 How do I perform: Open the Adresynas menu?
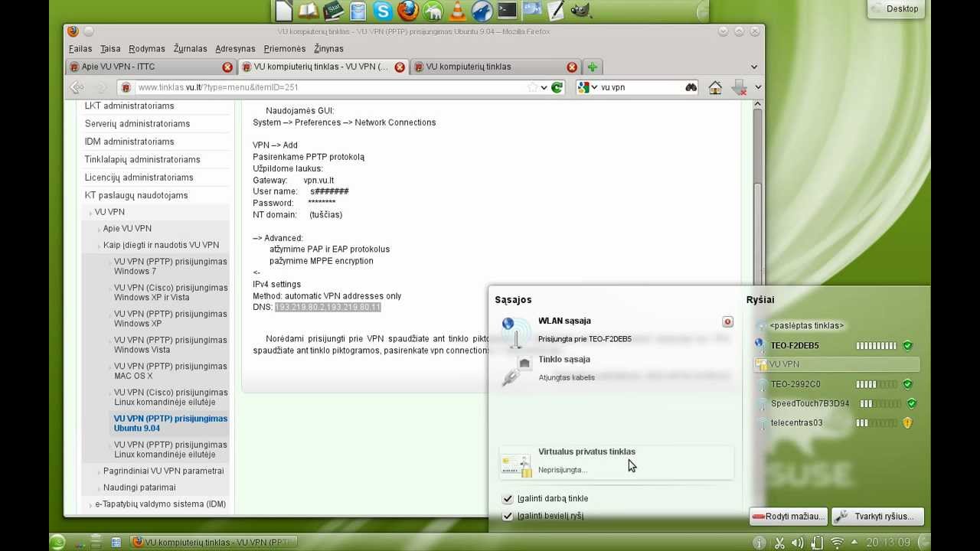[x=235, y=48]
